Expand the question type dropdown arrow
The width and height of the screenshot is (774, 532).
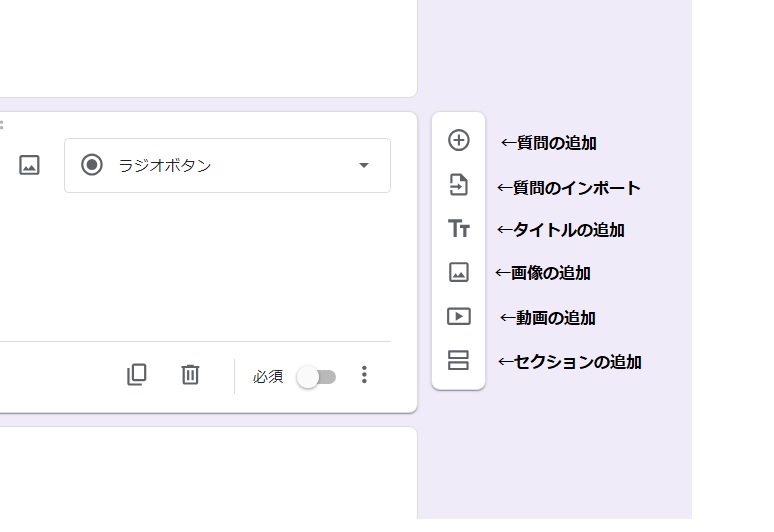(364, 165)
